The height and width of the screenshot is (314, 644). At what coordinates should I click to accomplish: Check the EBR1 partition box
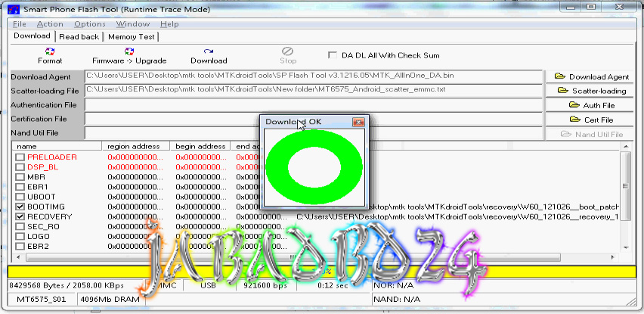(20, 187)
